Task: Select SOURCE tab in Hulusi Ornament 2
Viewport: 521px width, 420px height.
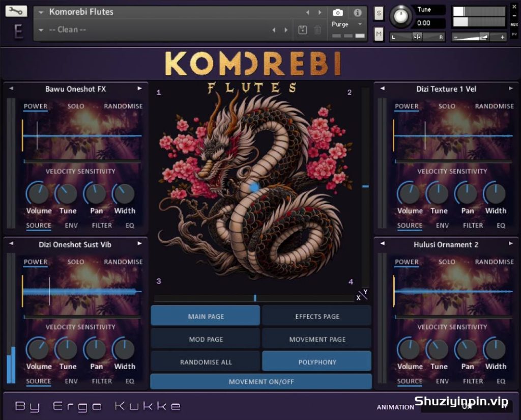Action: point(410,381)
